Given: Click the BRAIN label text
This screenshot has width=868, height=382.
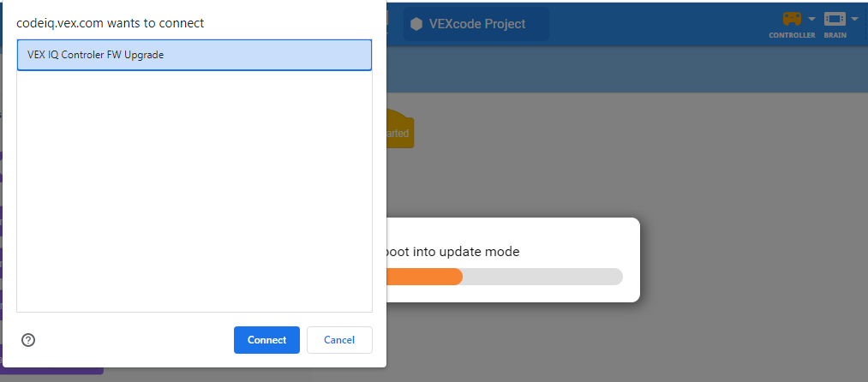Looking at the screenshot, I should click(x=835, y=35).
